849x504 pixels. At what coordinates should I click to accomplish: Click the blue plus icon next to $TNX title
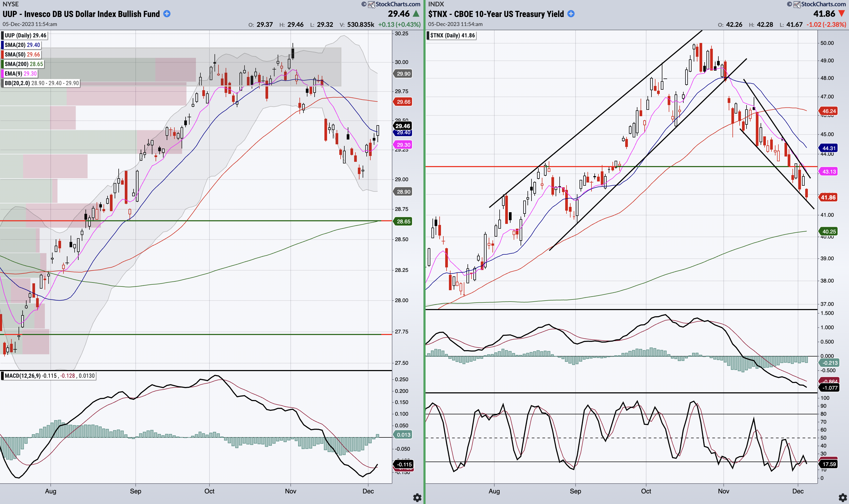[x=571, y=14]
